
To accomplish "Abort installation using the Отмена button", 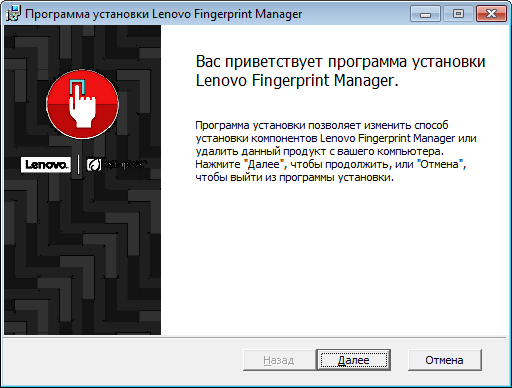I will coord(445,360).
